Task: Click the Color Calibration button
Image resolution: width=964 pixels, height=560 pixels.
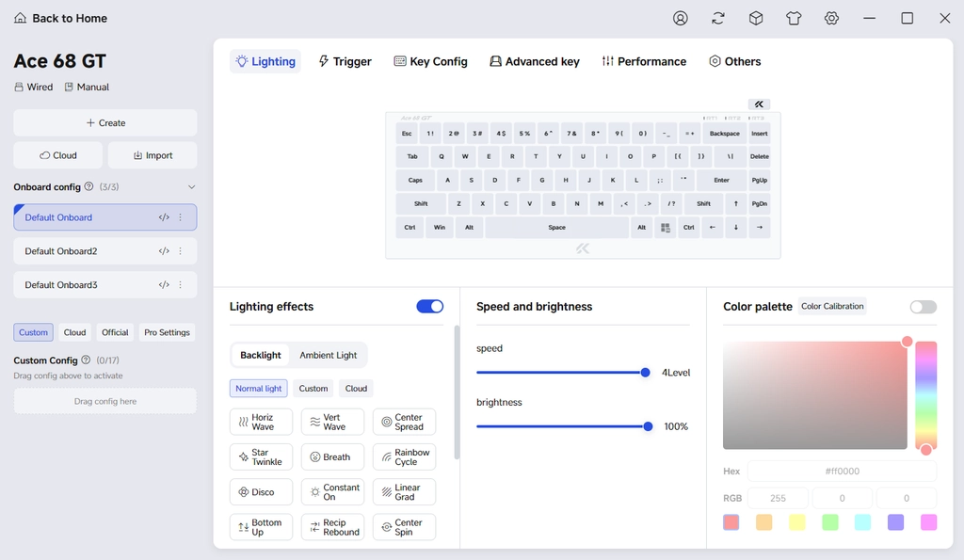Action: (x=832, y=306)
